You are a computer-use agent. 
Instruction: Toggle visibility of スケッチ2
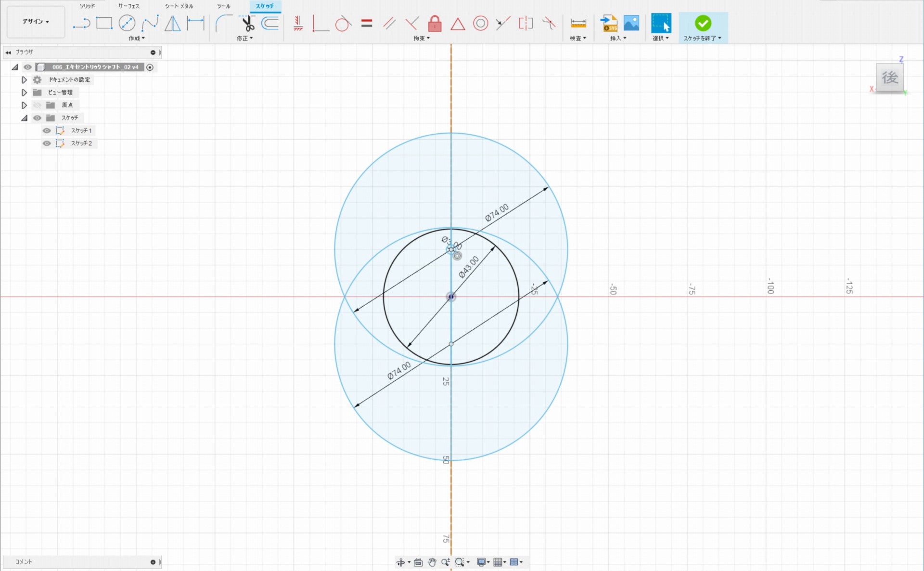[47, 143]
